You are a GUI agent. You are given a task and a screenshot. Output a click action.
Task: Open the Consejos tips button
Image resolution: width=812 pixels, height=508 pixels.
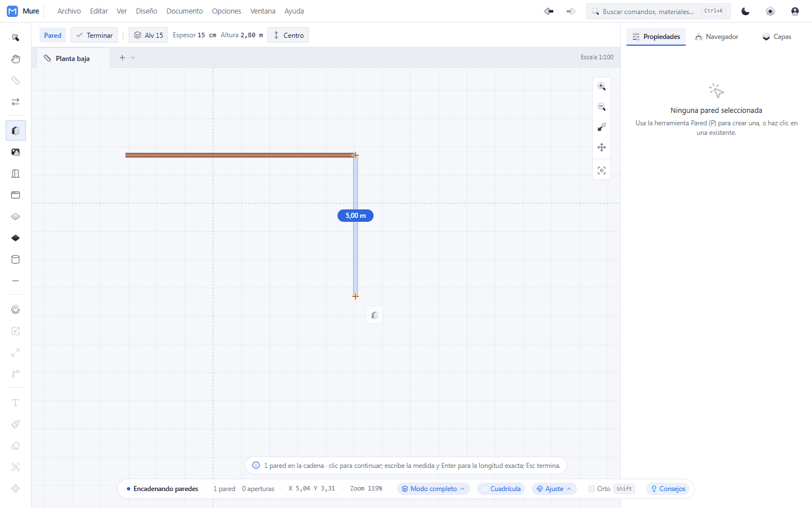[668, 489]
